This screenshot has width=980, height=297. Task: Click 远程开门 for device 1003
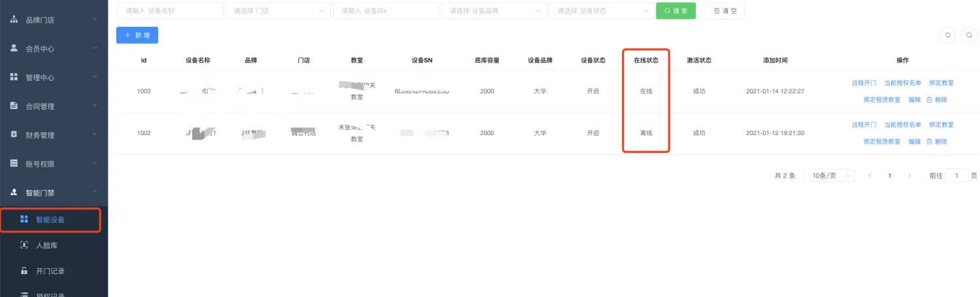tap(864, 83)
